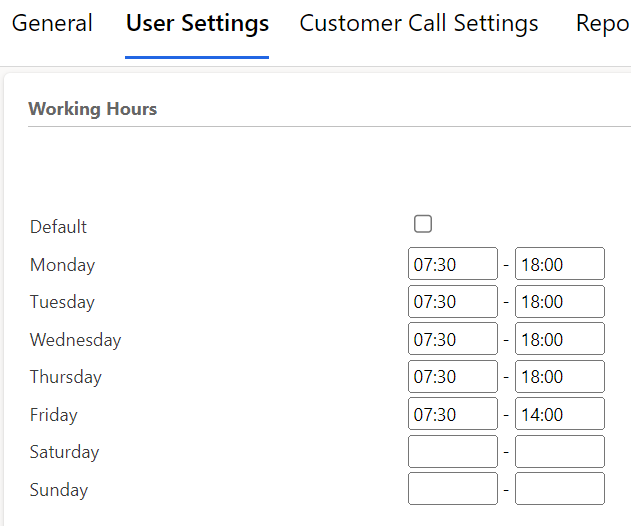Focus empty Sunday start time field
The height and width of the screenshot is (526, 631).
pos(453,489)
